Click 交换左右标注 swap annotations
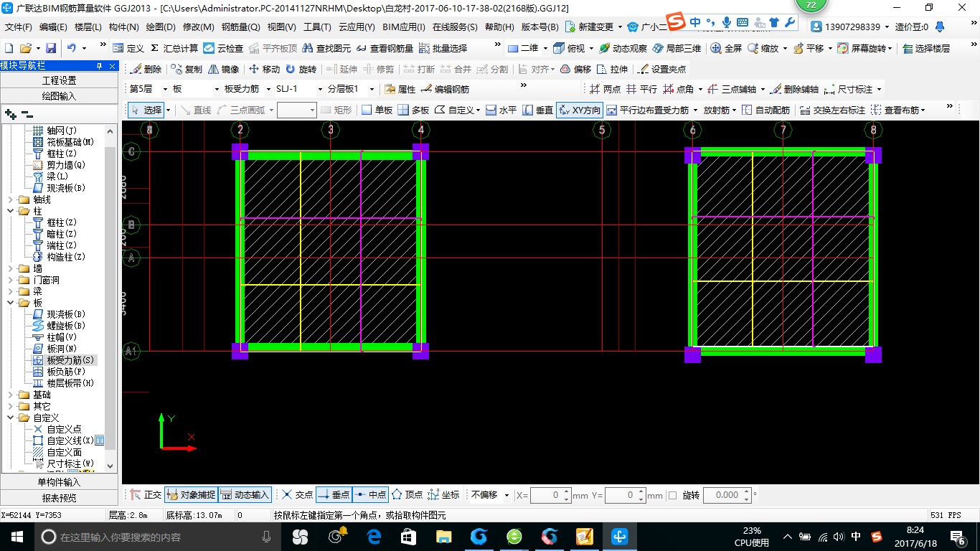 click(832, 110)
